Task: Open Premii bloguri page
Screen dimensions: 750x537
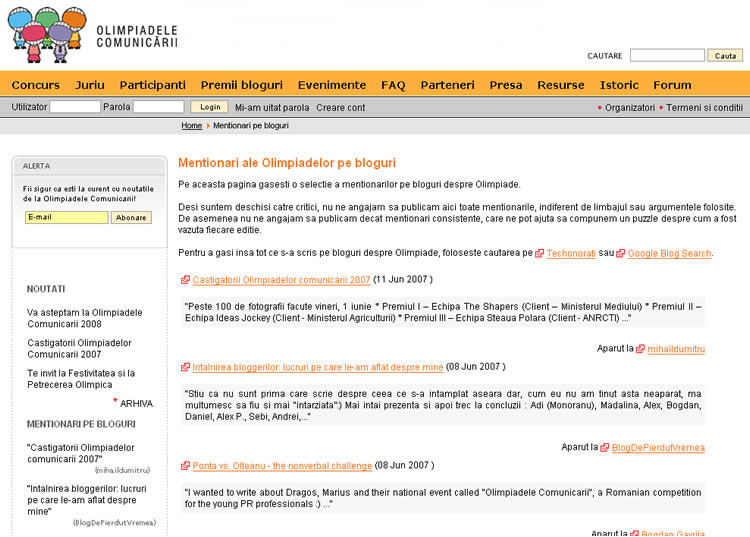Action: click(242, 85)
